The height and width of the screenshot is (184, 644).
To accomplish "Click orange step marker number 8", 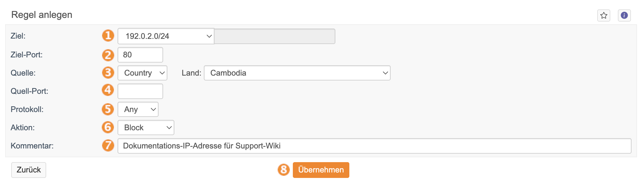I will tap(283, 170).
